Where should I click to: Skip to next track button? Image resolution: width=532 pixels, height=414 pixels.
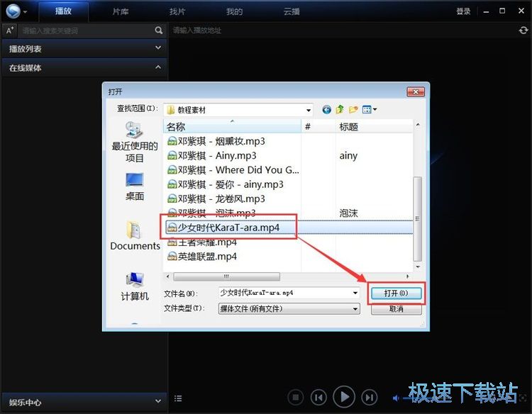[x=369, y=397]
